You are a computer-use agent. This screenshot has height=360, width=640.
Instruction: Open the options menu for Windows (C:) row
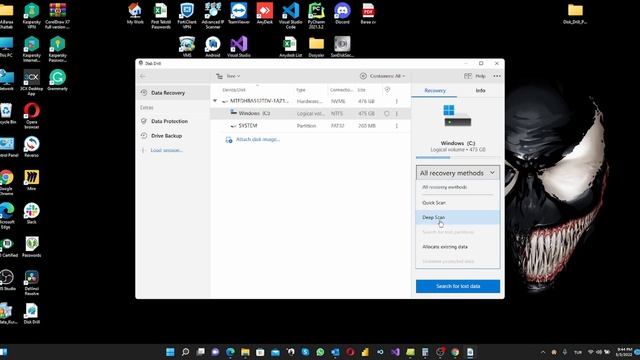[x=397, y=113]
